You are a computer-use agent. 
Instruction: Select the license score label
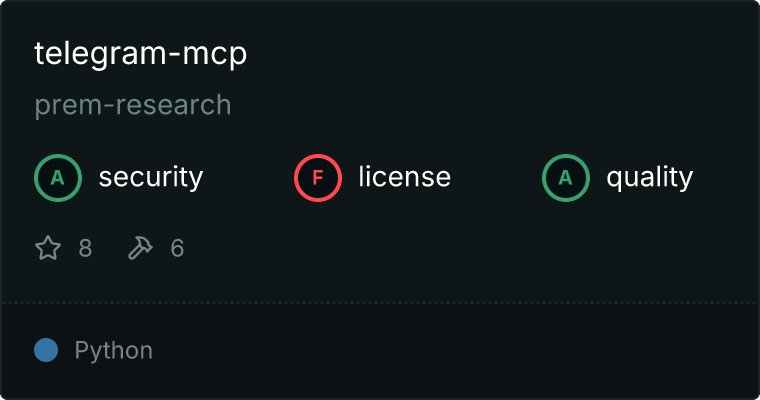(405, 176)
